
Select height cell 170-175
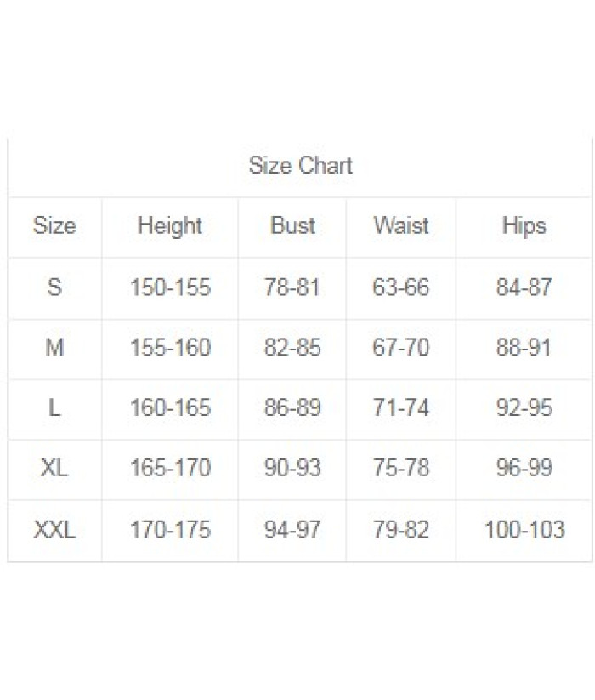click(170, 529)
